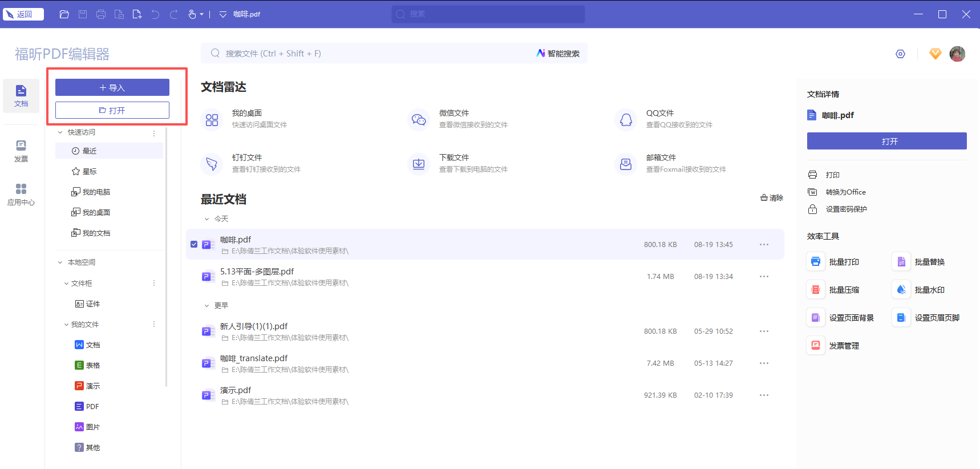Click the 返回 back button
This screenshot has width=980, height=469.
point(23,14)
